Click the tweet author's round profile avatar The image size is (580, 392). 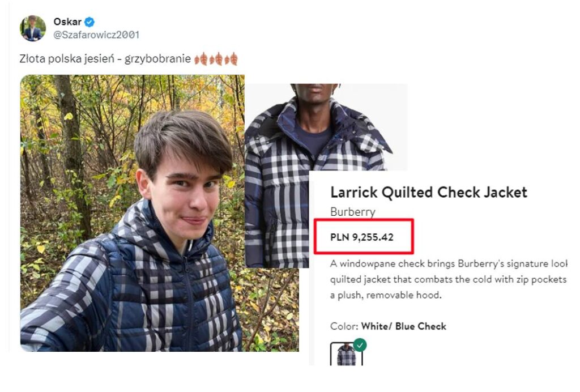(x=33, y=28)
